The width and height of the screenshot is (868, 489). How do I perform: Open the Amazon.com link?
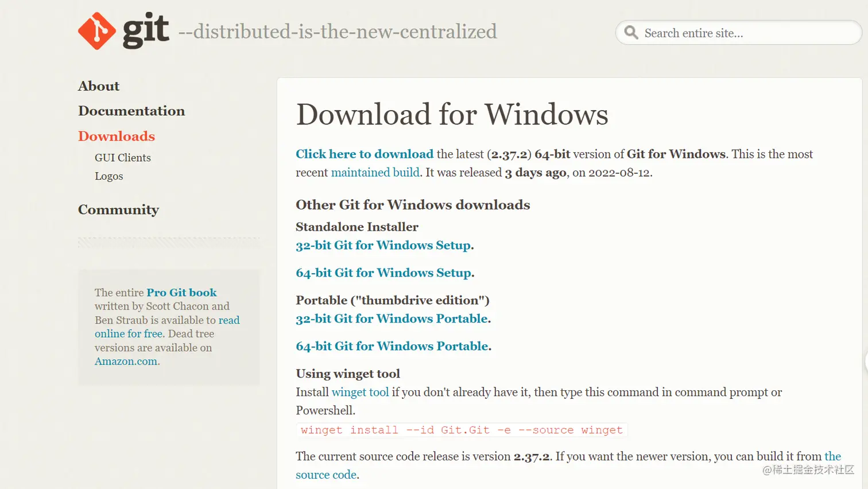tap(126, 362)
